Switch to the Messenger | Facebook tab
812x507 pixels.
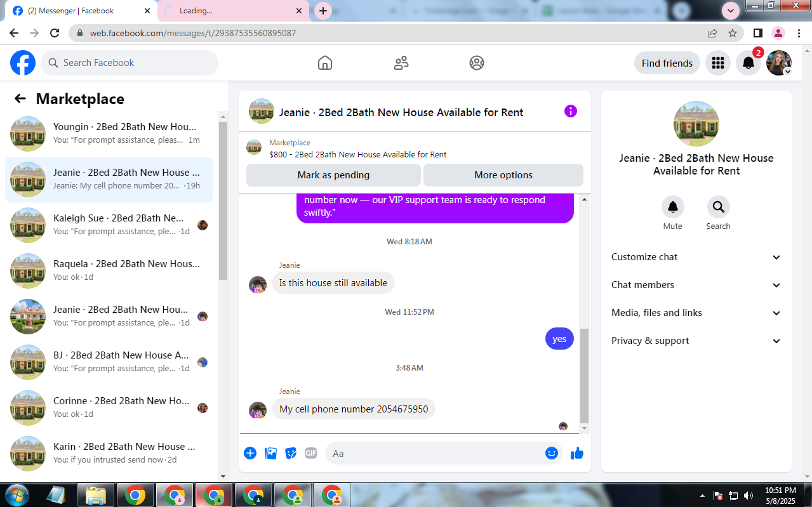82,11
